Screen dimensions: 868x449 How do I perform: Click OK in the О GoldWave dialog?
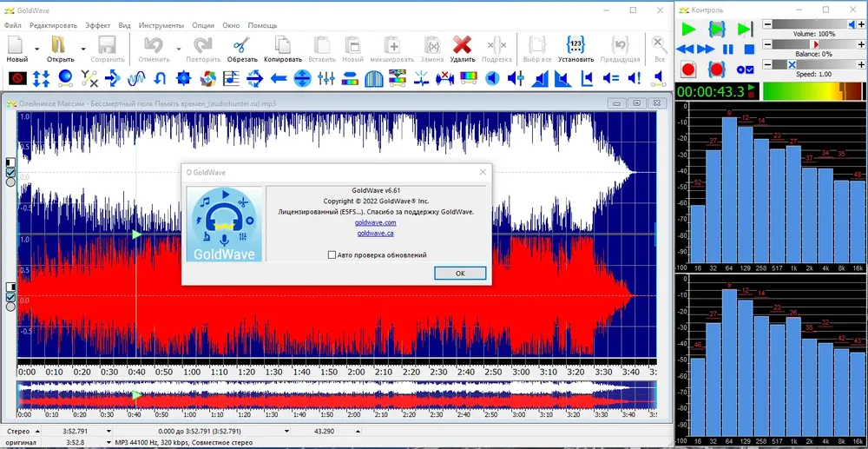click(460, 274)
